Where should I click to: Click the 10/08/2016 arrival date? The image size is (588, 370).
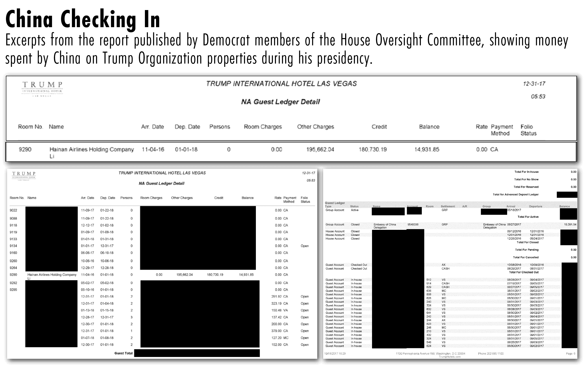(x=514, y=265)
